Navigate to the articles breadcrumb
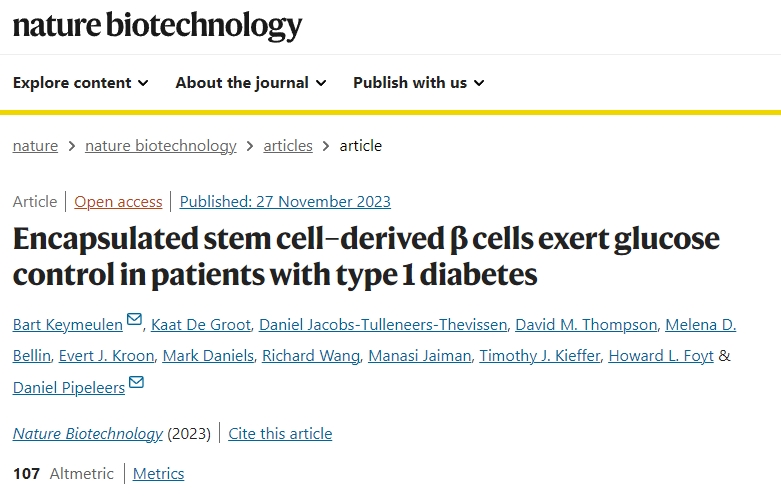781x500 pixels. click(x=288, y=145)
